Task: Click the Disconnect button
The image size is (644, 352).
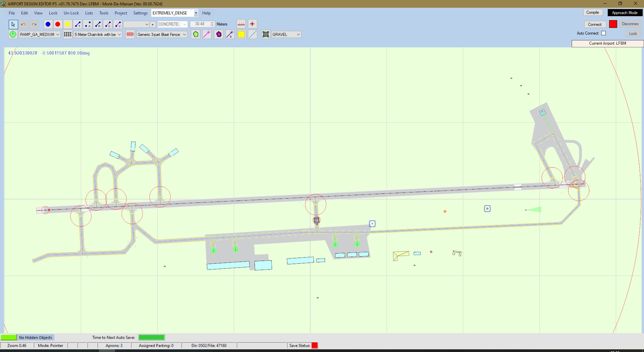Action: [x=630, y=24]
